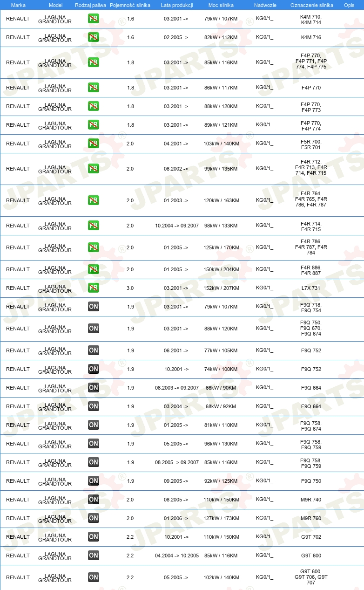364x590 pixels.
Task: Click the Opis column header
Action: (349, 5)
